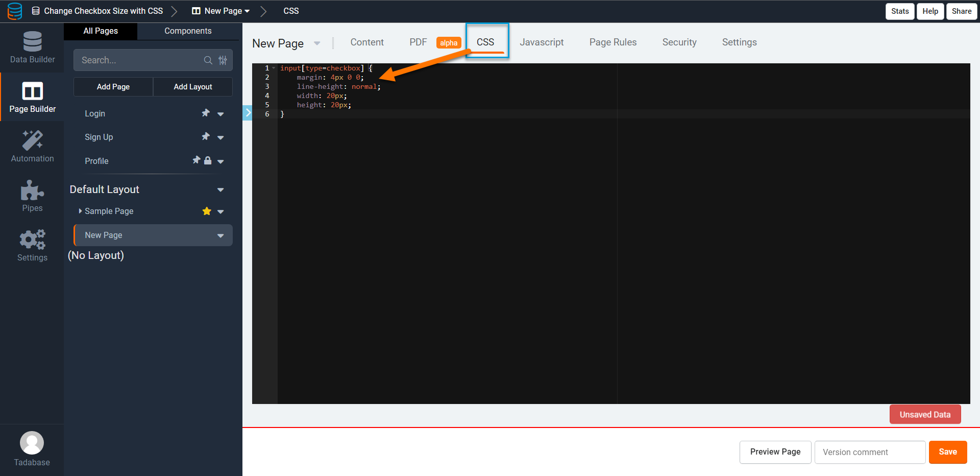The height and width of the screenshot is (476, 980).
Task: Open the New Page options dropdown
Action: pyautogui.click(x=220, y=235)
